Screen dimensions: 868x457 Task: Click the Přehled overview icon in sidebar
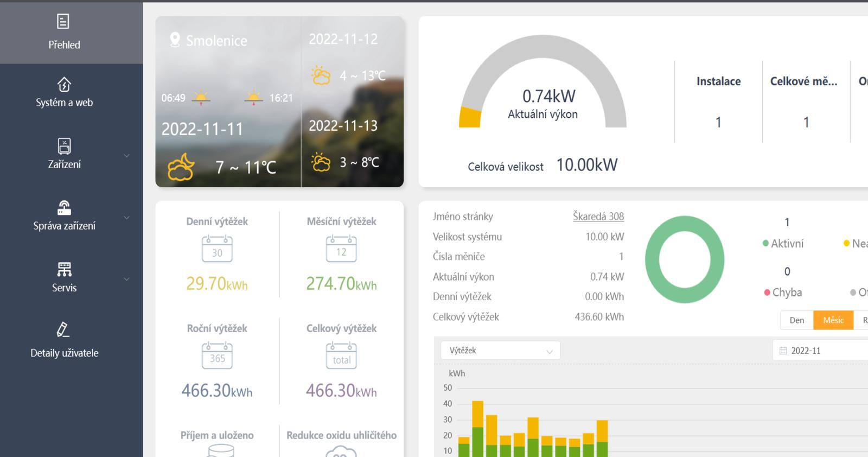[63, 22]
